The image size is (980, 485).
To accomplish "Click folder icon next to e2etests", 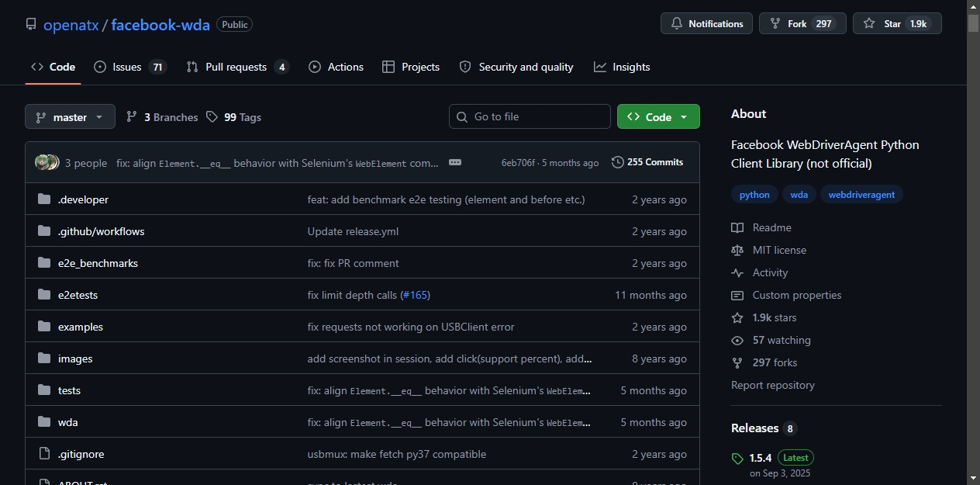I will [x=44, y=295].
